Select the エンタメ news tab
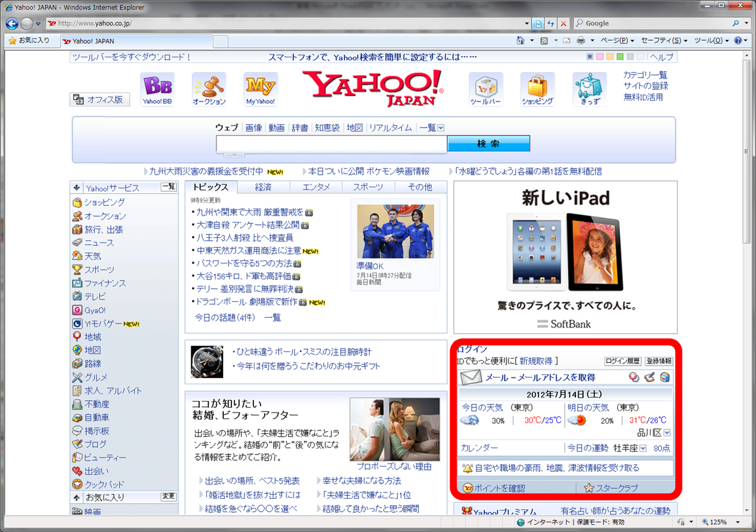This screenshot has width=756, height=532. (x=316, y=187)
